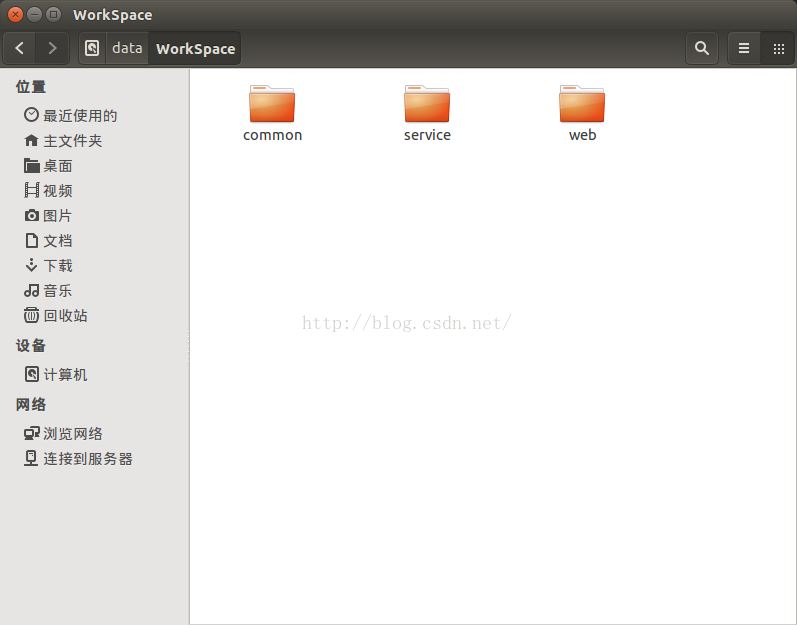Maximize the WorkSpace window

(x=53, y=14)
